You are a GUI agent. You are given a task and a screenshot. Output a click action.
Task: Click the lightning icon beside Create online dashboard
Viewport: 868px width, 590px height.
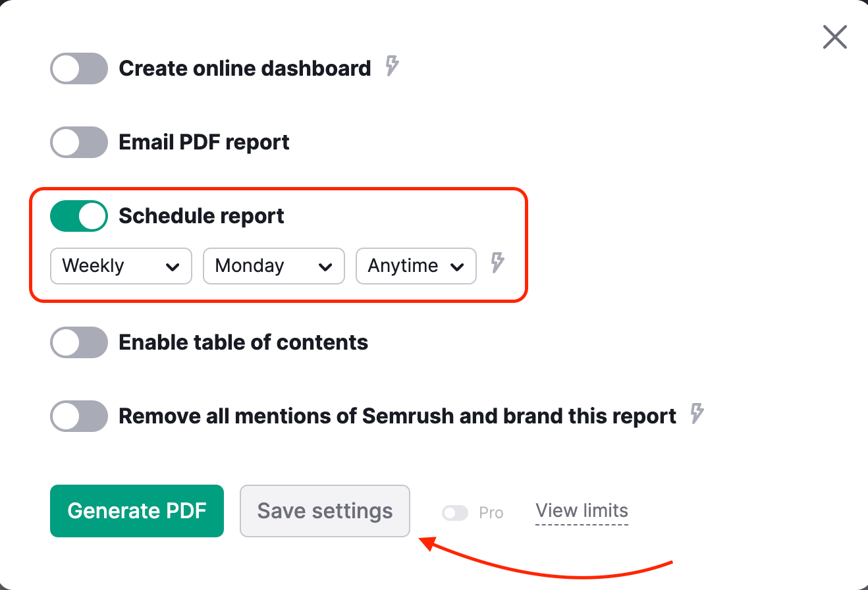point(392,67)
